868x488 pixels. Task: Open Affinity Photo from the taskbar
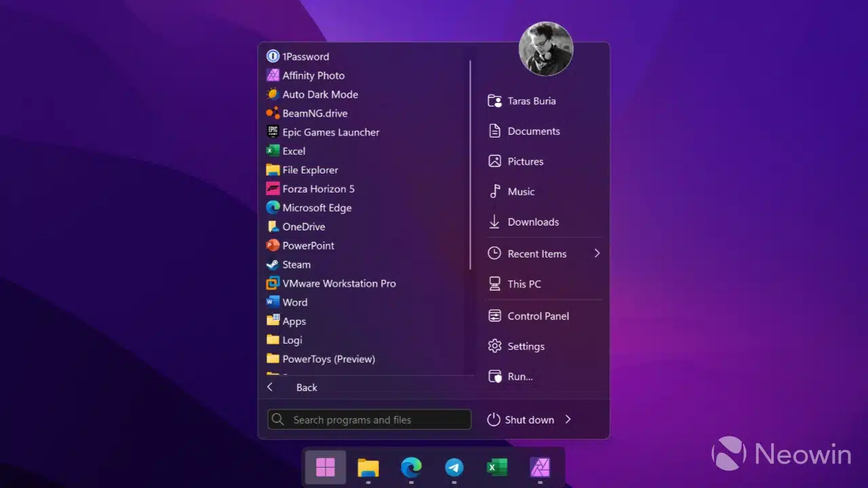(x=540, y=468)
